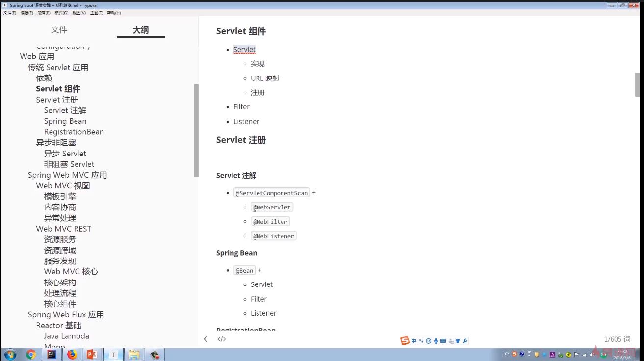This screenshot has height=361, width=644.
Task: Select 'Servlet 注解' in the outline
Action: tap(65, 110)
